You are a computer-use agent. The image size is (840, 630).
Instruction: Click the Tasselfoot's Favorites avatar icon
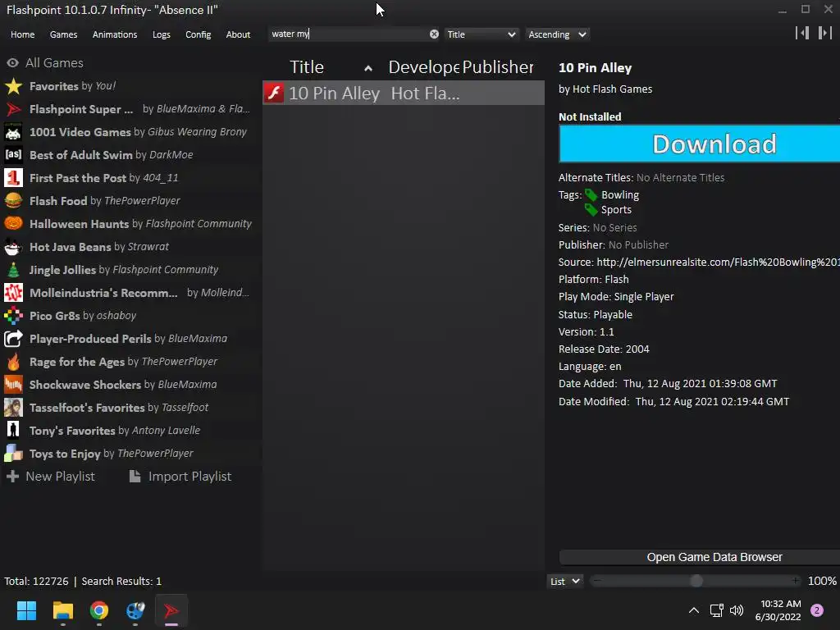click(13, 408)
